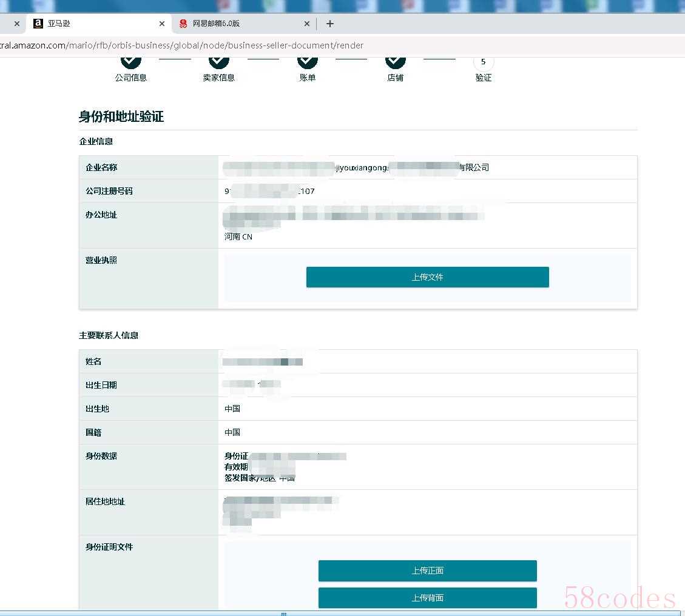Click the 身份和地址验证 heading
Screen dimensions: 685x616
tap(121, 116)
